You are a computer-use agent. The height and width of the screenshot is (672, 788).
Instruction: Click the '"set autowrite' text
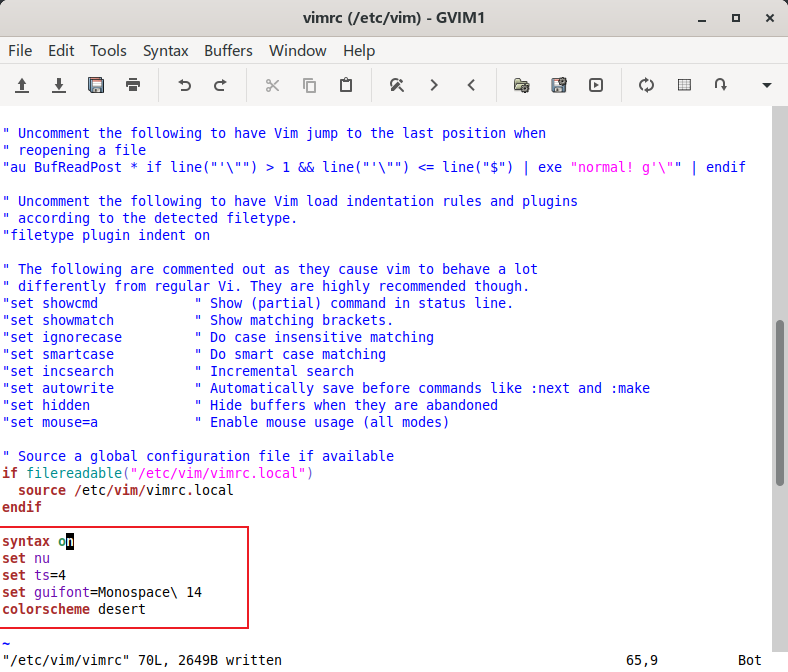[x=58, y=388]
